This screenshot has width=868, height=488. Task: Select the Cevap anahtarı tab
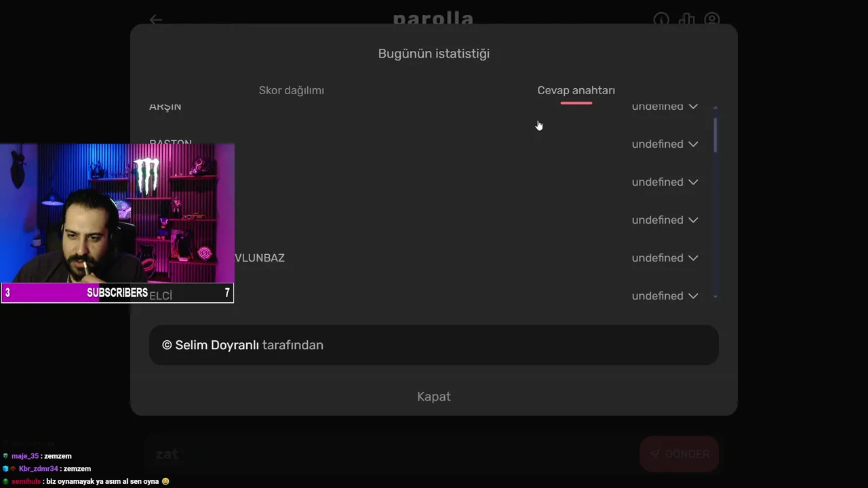[576, 90]
